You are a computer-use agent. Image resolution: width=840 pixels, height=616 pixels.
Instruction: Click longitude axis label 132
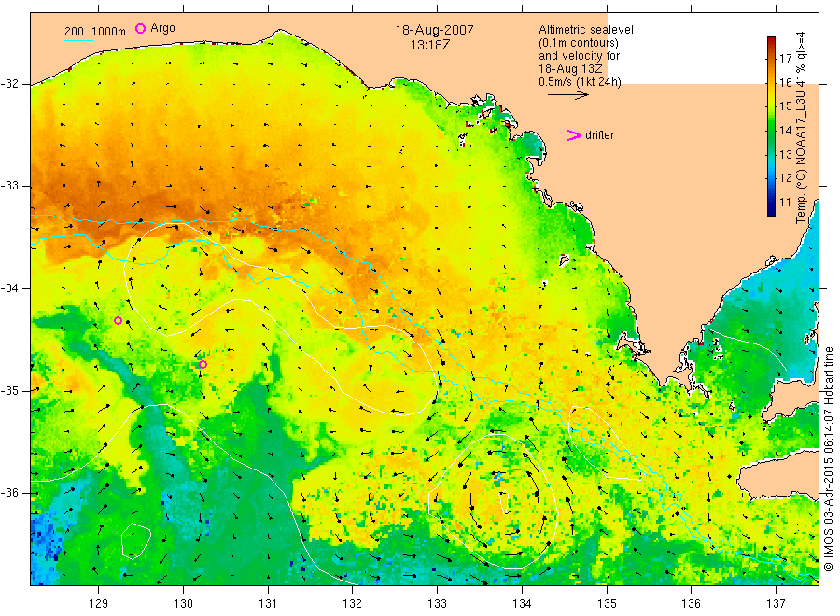353,604
